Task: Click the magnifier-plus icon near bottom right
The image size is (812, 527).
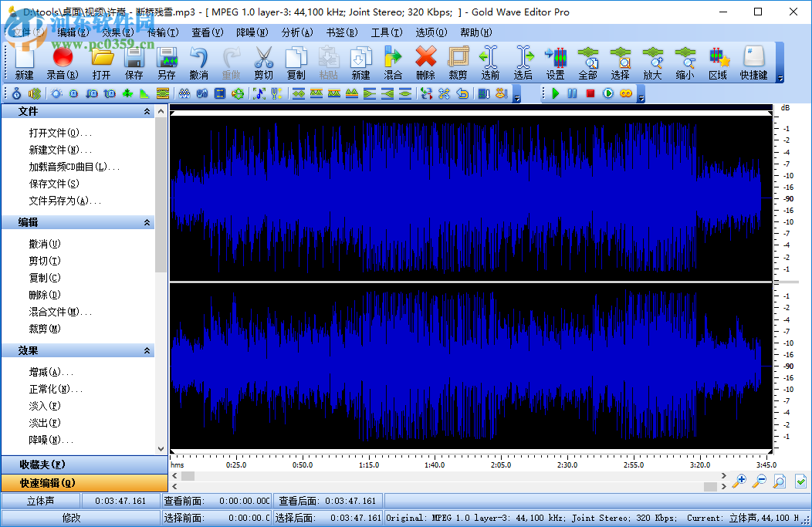Action: [x=739, y=481]
